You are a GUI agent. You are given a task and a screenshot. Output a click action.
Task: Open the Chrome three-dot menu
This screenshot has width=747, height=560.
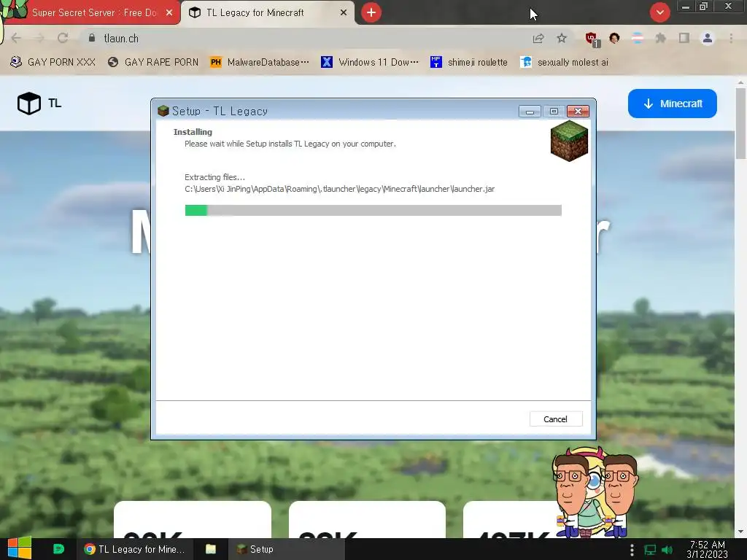[731, 38]
